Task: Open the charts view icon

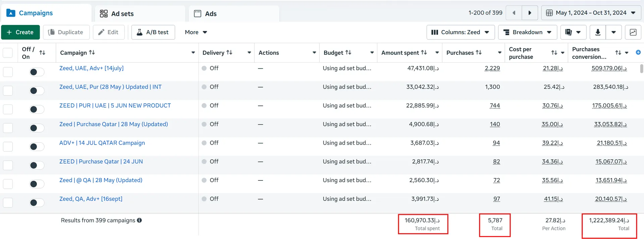Action: pos(633,32)
